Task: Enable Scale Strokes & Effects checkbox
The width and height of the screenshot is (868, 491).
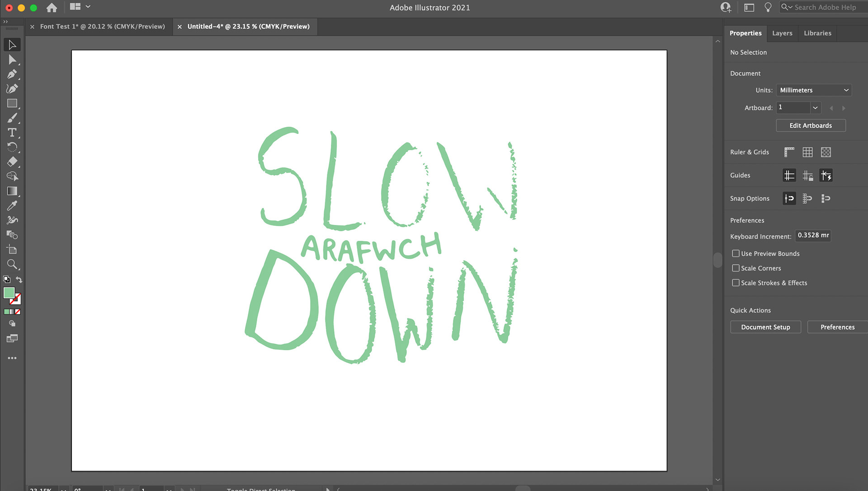Action: [x=736, y=282]
